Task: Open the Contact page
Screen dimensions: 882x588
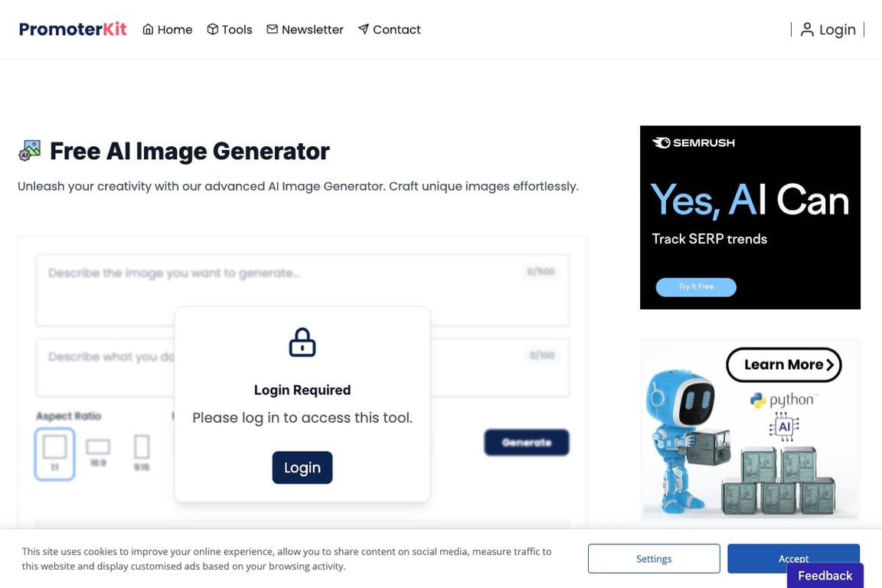Action: pyautogui.click(x=389, y=29)
